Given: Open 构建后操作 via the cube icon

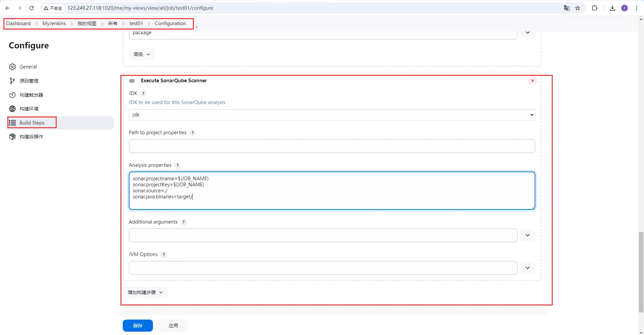Looking at the screenshot, I should [12, 137].
